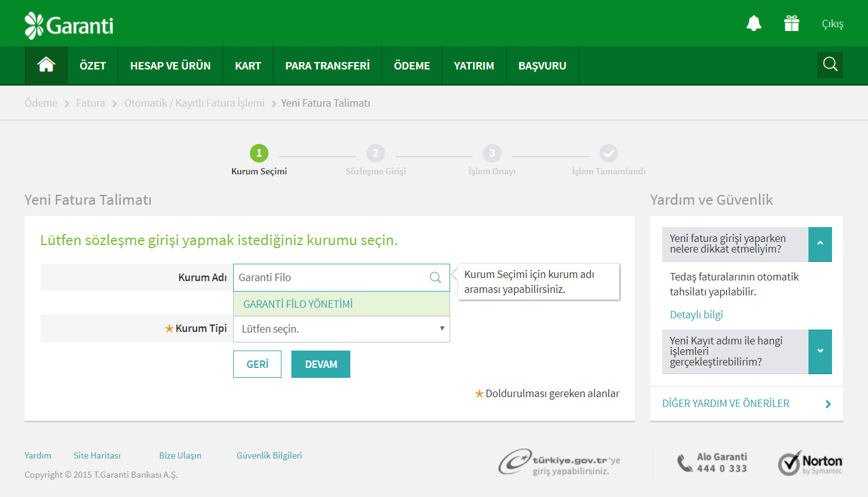The width and height of the screenshot is (868, 497).
Task: Go to home via house icon
Action: [x=46, y=65]
